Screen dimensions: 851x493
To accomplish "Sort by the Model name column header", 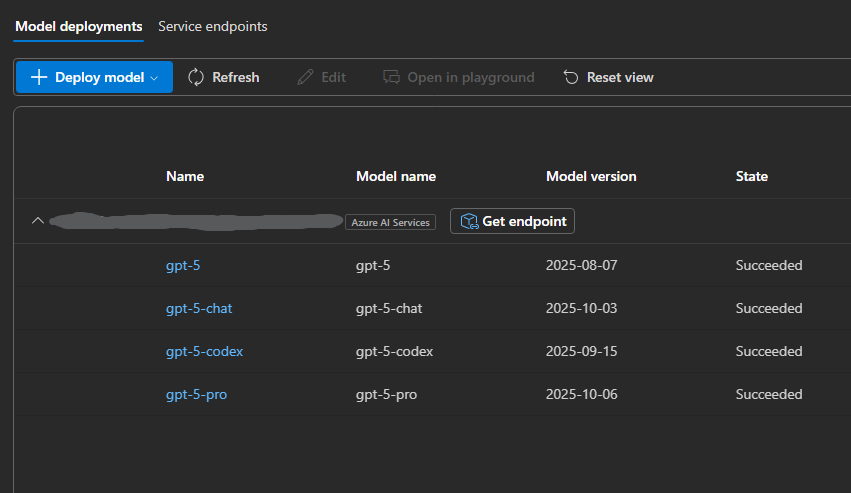I will coord(396,176).
